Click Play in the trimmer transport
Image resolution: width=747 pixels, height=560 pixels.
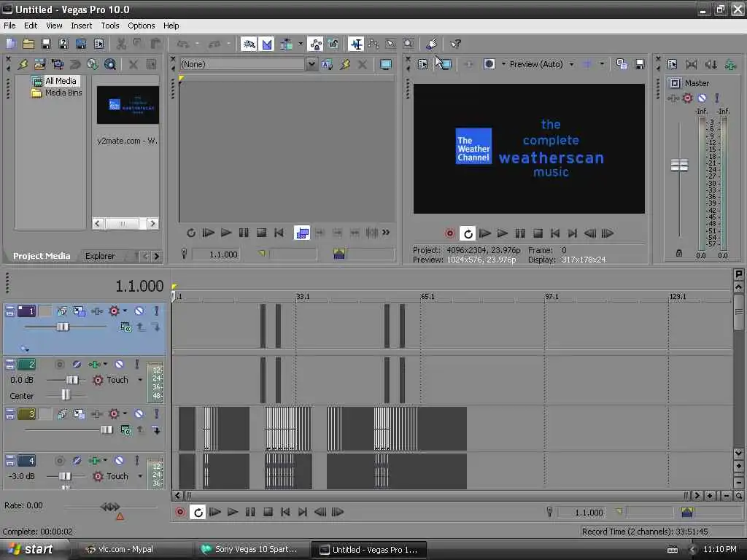point(226,233)
